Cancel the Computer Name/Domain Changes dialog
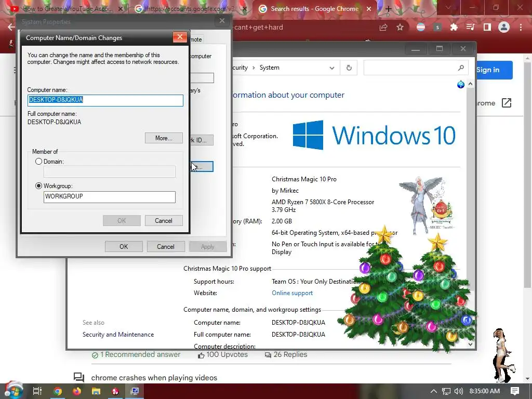Screen dimensions: 532x399 164,220
